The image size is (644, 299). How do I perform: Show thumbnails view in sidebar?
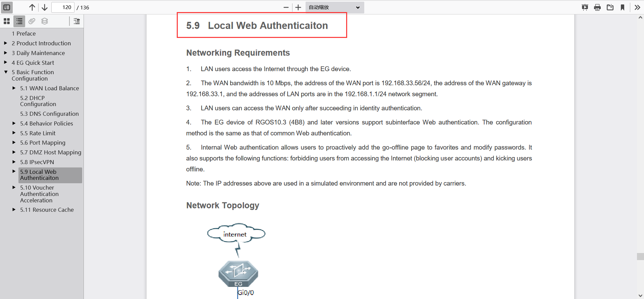7,21
